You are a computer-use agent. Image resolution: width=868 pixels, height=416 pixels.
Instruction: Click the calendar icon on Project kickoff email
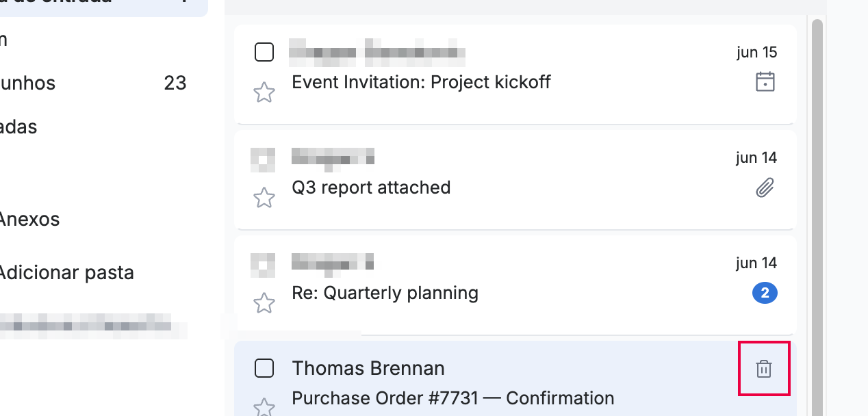pyautogui.click(x=765, y=82)
